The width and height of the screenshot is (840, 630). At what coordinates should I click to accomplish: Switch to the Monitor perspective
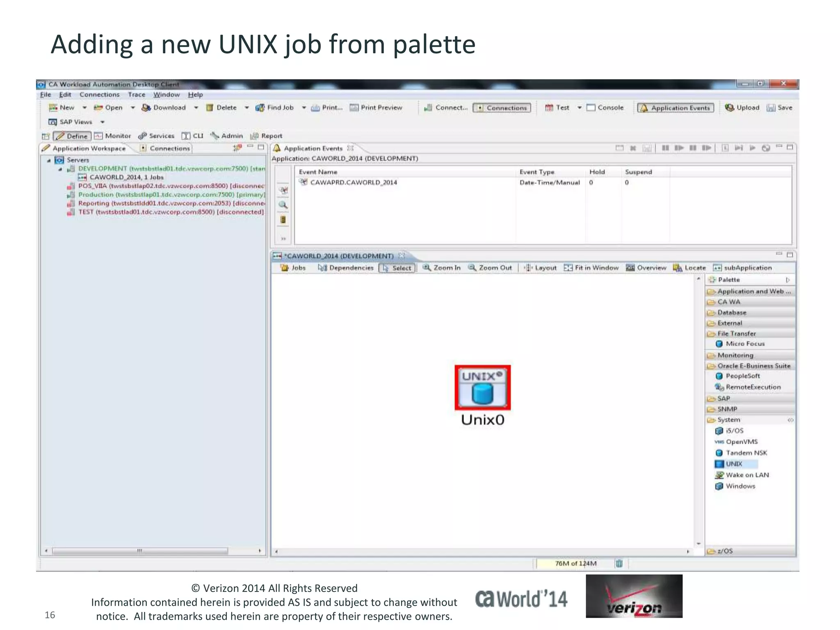[112, 136]
